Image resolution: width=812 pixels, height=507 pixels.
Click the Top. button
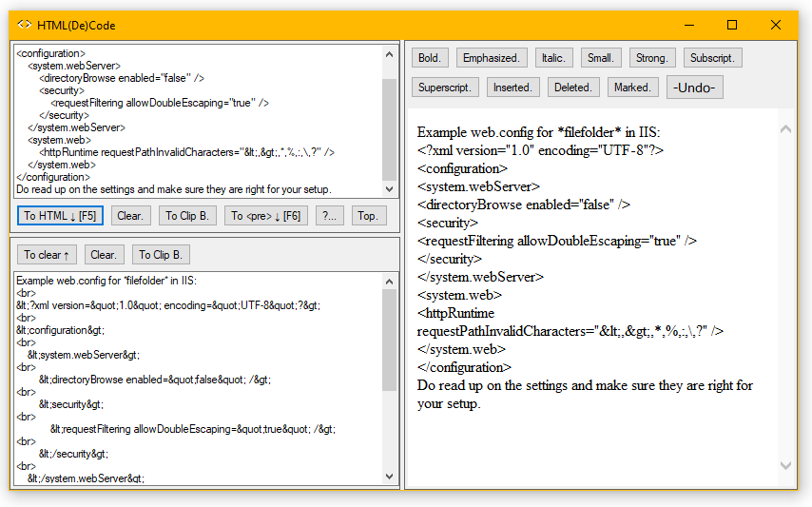click(369, 215)
